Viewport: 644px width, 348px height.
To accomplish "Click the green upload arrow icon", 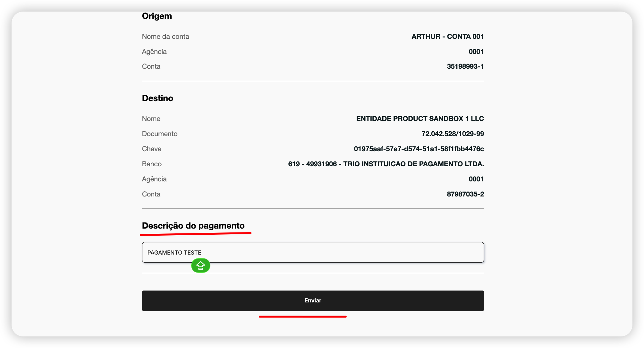I will coord(200,266).
